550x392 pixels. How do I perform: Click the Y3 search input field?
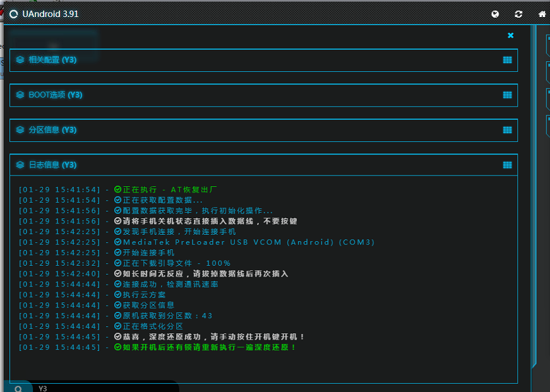coord(105,388)
